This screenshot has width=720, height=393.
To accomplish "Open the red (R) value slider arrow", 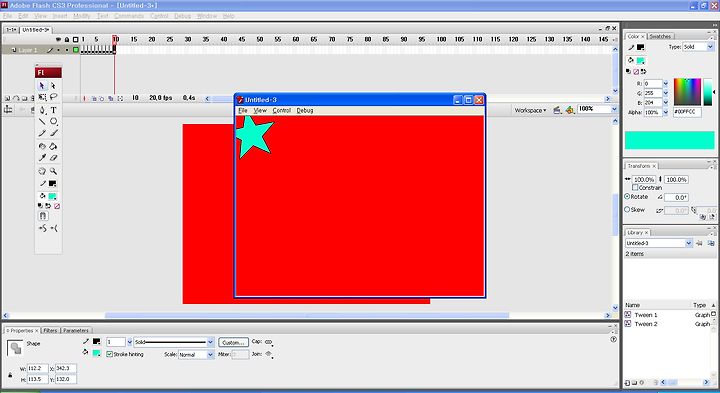I will (665, 84).
